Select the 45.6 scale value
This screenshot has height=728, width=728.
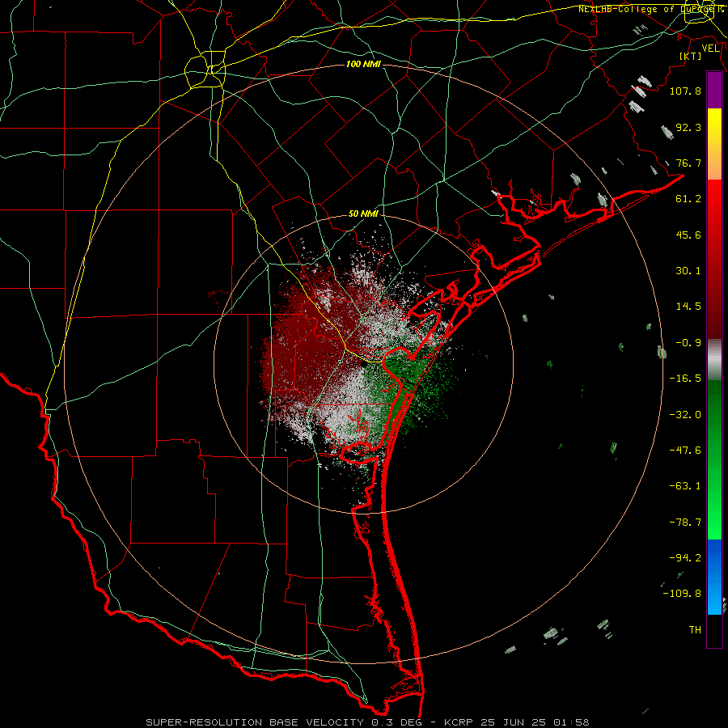click(x=688, y=235)
